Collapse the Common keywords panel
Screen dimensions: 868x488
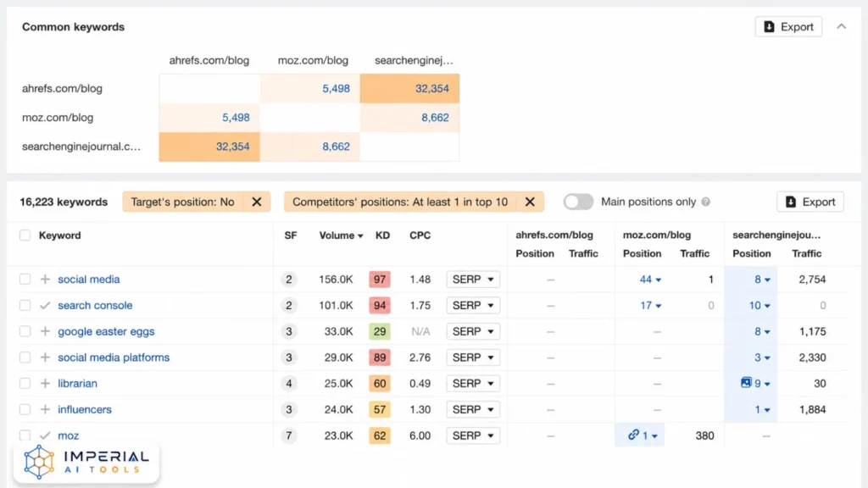click(x=842, y=26)
